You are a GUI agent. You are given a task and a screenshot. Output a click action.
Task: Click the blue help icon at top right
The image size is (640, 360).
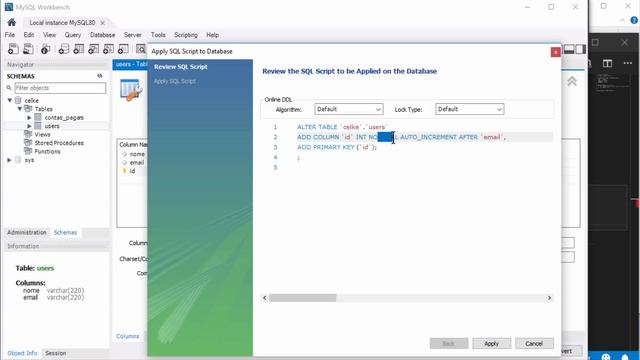pyautogui.click(x=634, y=20)
